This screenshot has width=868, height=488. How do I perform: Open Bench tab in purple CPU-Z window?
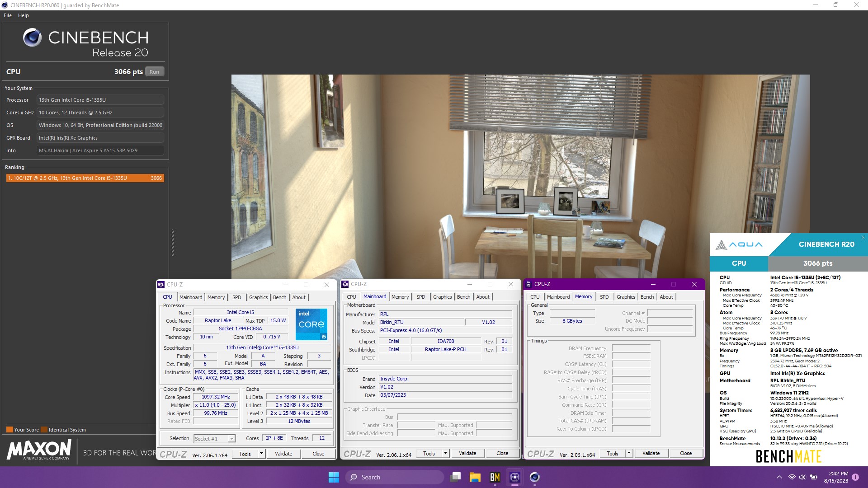coord(647,297)
